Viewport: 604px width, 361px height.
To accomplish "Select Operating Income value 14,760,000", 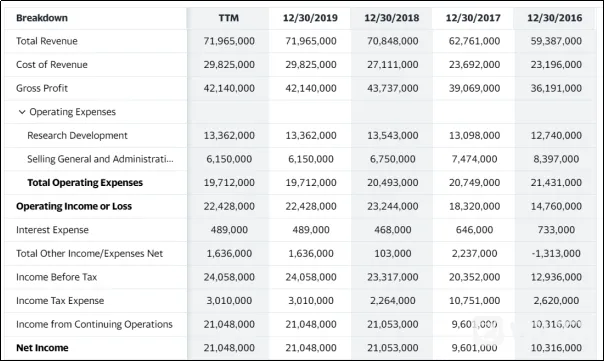I will pyautogui.click(x=556, y=207).
